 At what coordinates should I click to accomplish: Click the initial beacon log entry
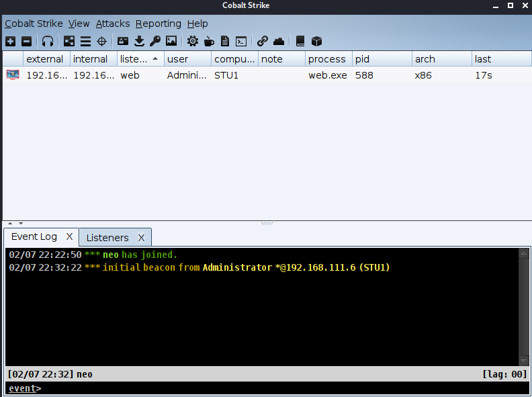pos(199,267)
